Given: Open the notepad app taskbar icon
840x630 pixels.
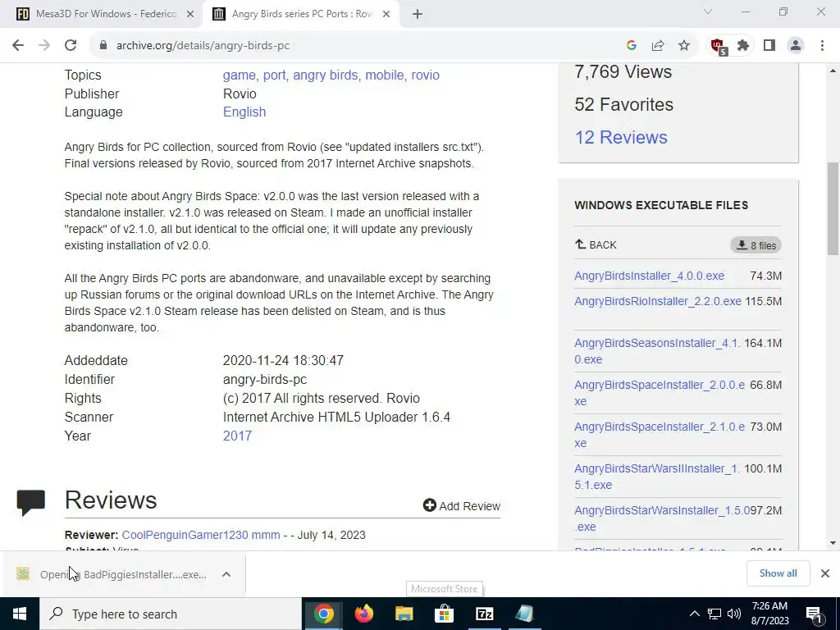Looking at the screenshot, I should coord(524,614).
